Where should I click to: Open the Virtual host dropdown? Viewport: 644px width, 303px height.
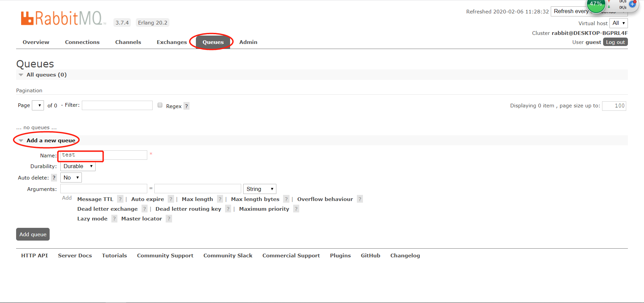click(x=619, y=23)
